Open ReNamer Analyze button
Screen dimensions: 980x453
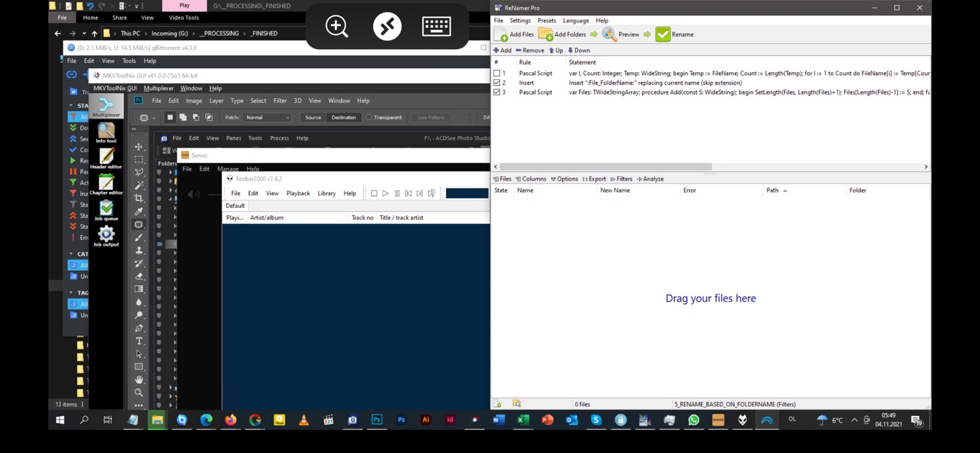click(650, 179)
